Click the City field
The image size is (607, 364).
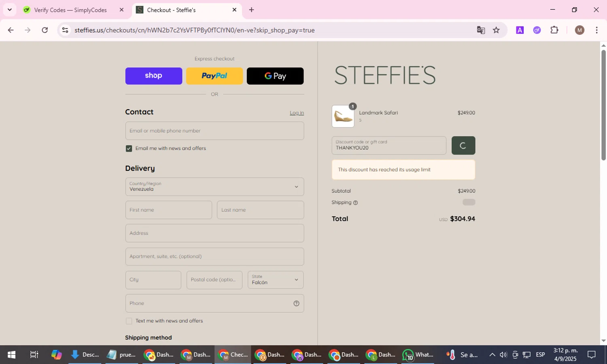click(153, 280)
